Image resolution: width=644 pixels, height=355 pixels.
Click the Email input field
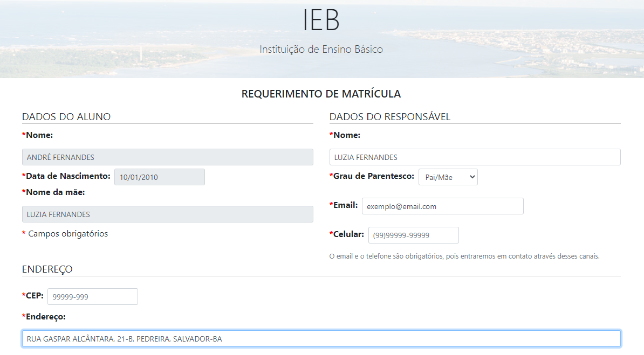pyautogui.click(x=442, y=206)
